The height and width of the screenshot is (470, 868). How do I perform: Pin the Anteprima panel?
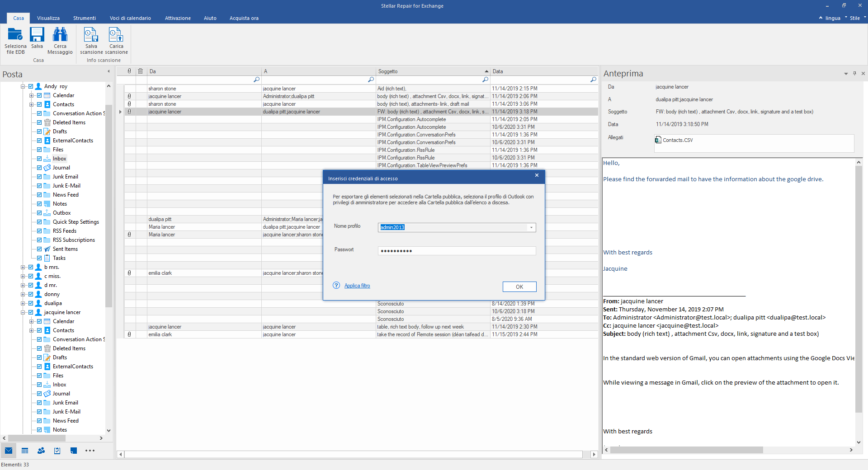854,73
